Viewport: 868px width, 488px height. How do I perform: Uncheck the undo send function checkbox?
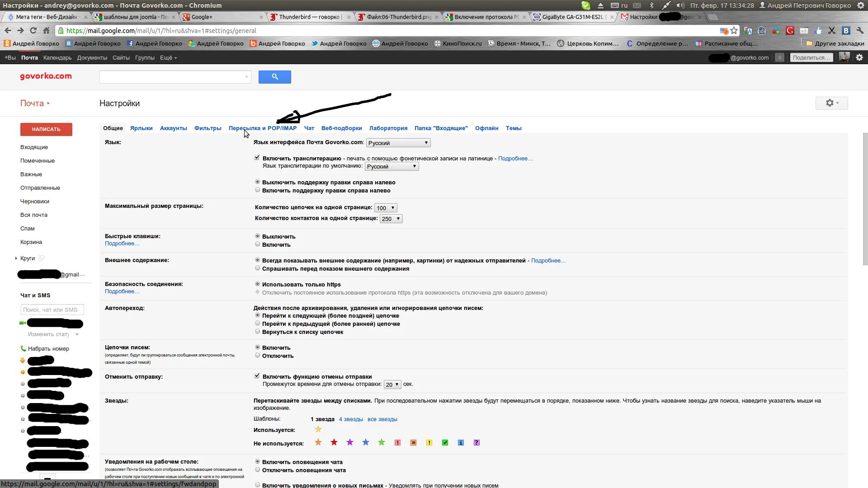[x=257, y=376]
